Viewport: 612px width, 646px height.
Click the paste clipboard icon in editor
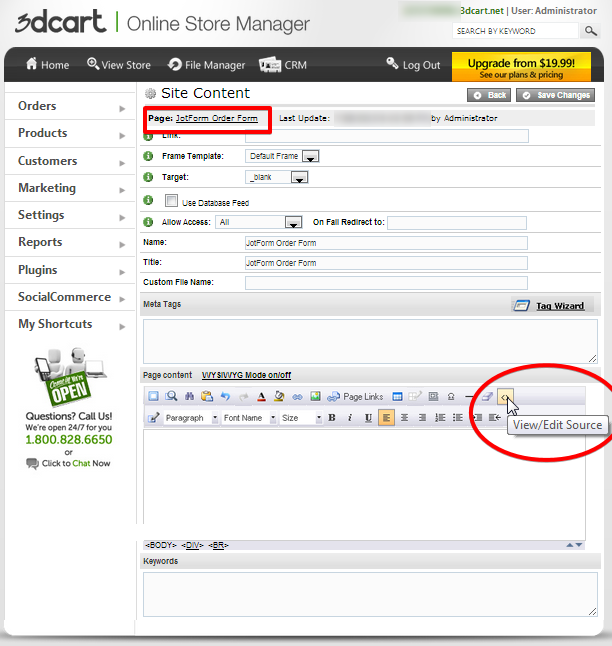207,397
